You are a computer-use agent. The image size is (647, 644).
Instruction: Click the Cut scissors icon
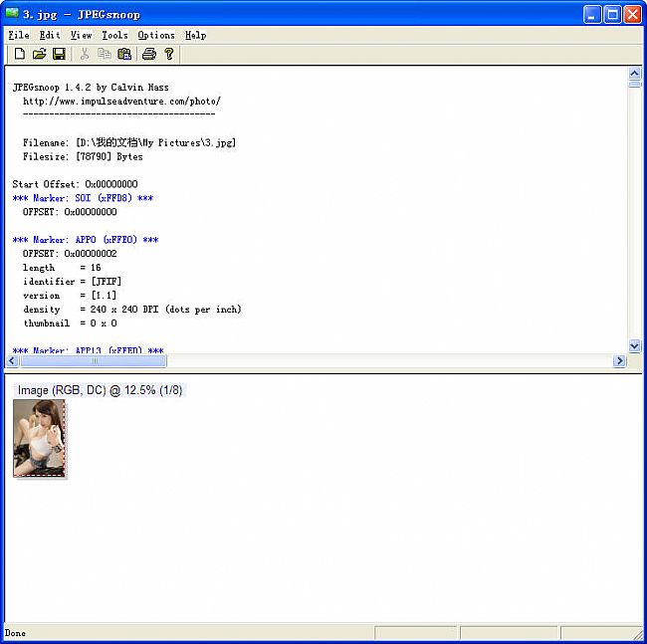(85, 54)
